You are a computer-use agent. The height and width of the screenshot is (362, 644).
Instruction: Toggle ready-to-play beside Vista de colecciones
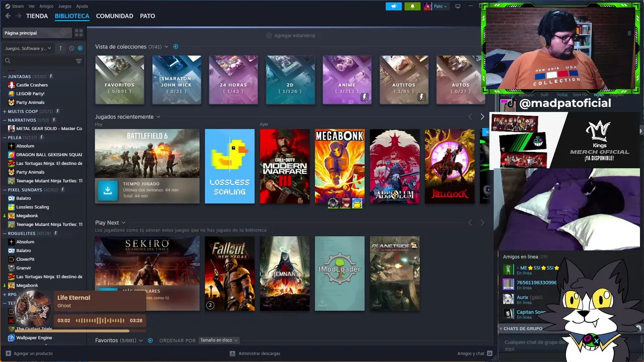176,47
